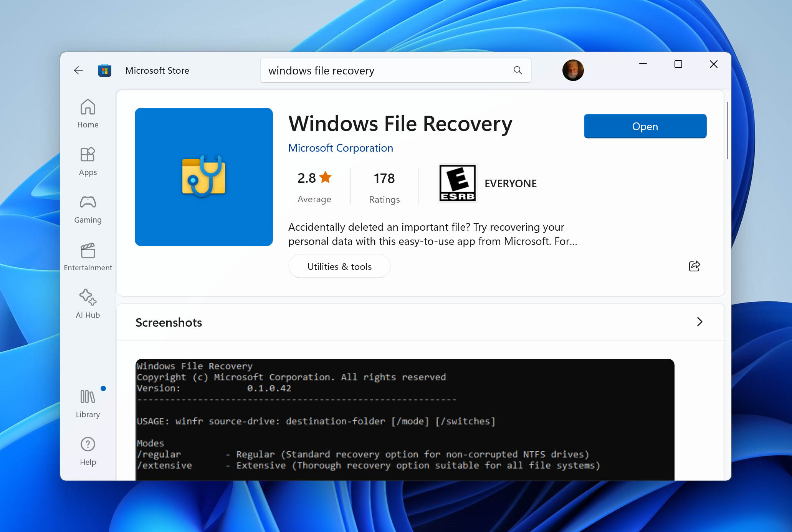This screenshot has width=792, height=532.
Task: Click the Utilities & tools category tag
Action: (x=339, y=266)
